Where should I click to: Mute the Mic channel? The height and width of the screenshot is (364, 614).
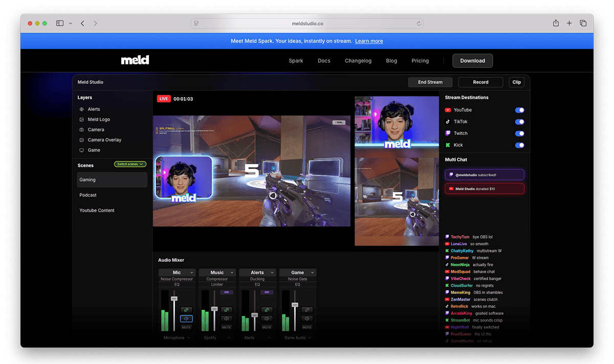(186, 327)
